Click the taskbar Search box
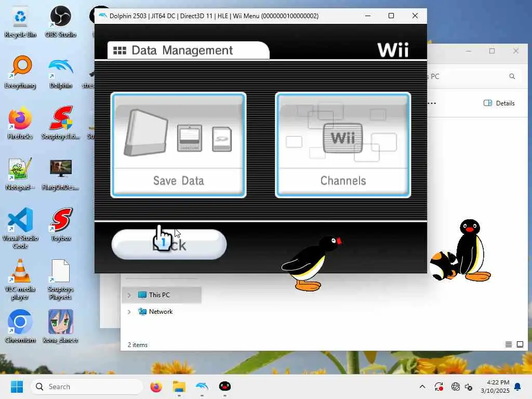 pyautogui.click(x=87, y=387)
